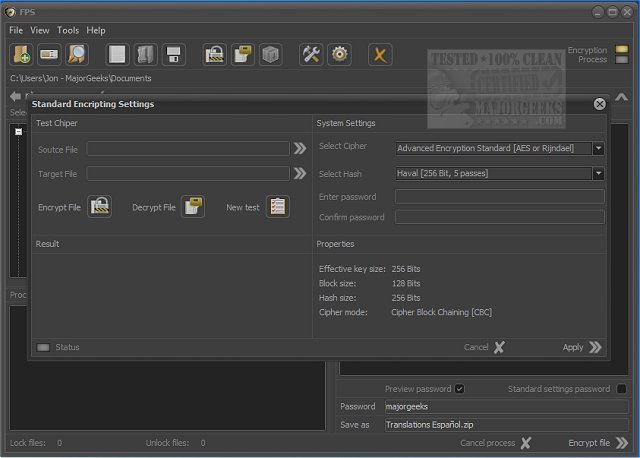Expand the Select Cipher dropdown

598,148
